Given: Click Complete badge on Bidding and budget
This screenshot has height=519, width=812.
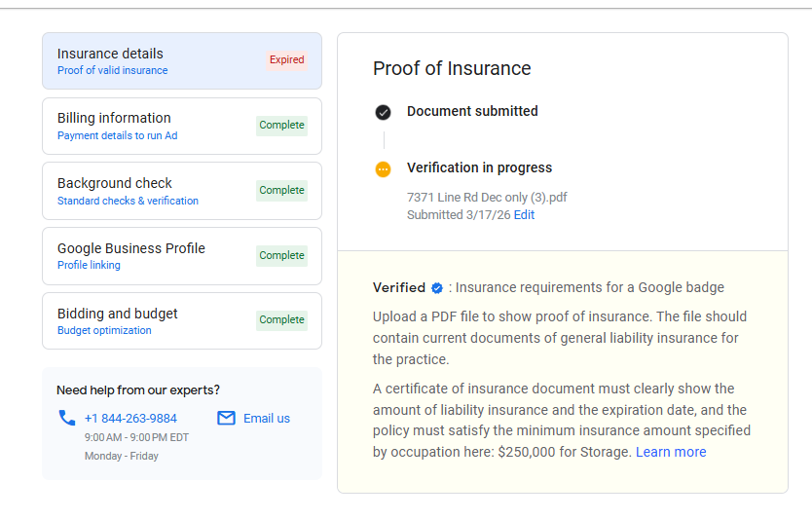Looking at the screenshot, I should pyautogui.click(x=281, y=320).
